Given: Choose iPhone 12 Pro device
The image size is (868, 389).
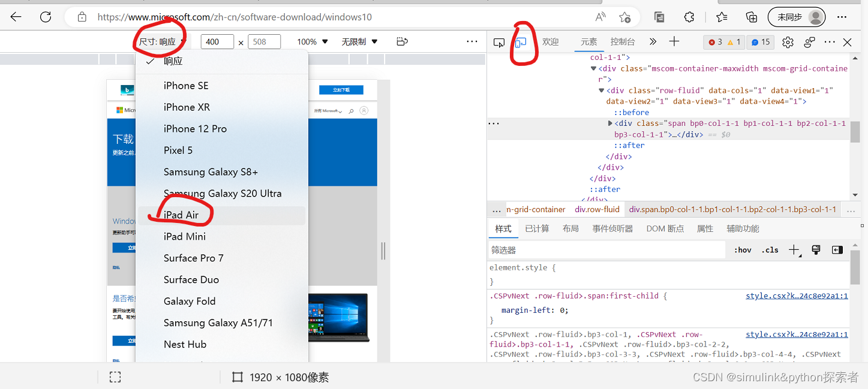Looking at the screenshot, I should coord(222,129).
